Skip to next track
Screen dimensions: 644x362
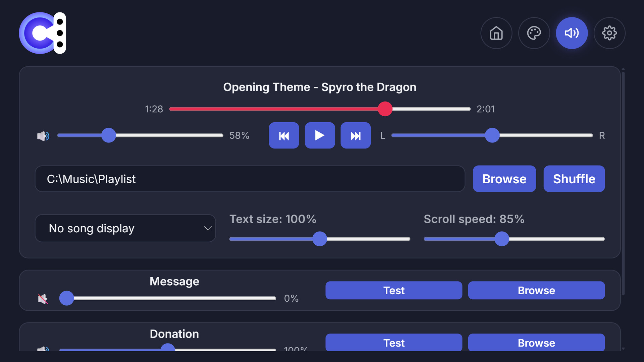coord(356,135)
